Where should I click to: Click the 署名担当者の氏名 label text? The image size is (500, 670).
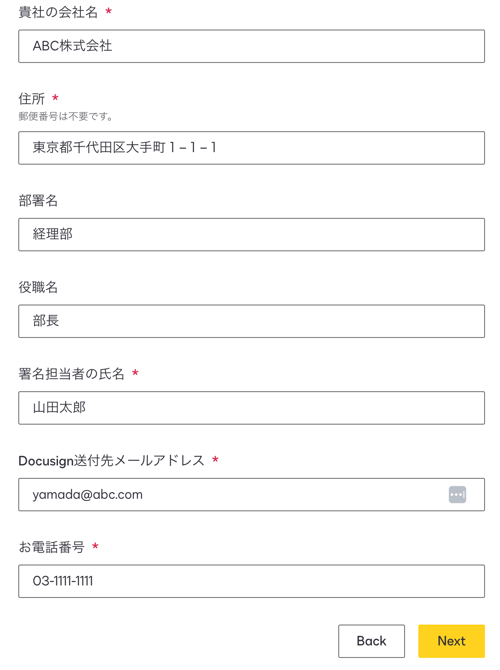[71, 374]
